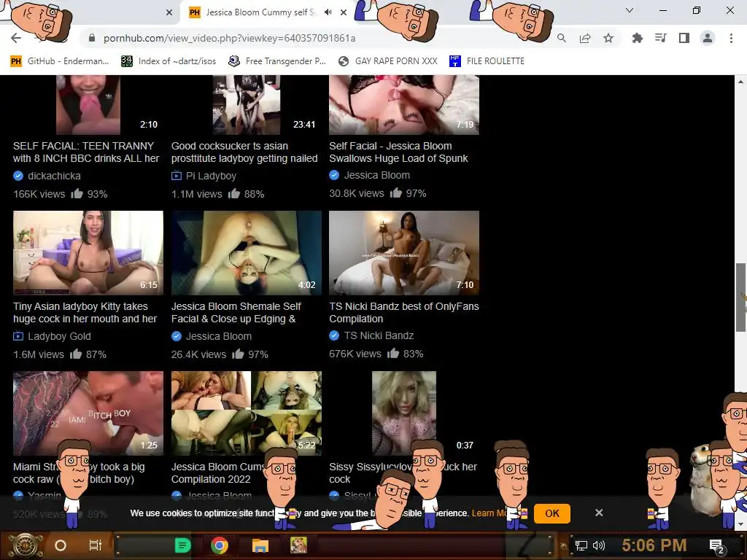The height and width of the screenshot is (560, 747).
Task: Open the GitHub - Enderman bookmark
Action: tap(60, 61)
